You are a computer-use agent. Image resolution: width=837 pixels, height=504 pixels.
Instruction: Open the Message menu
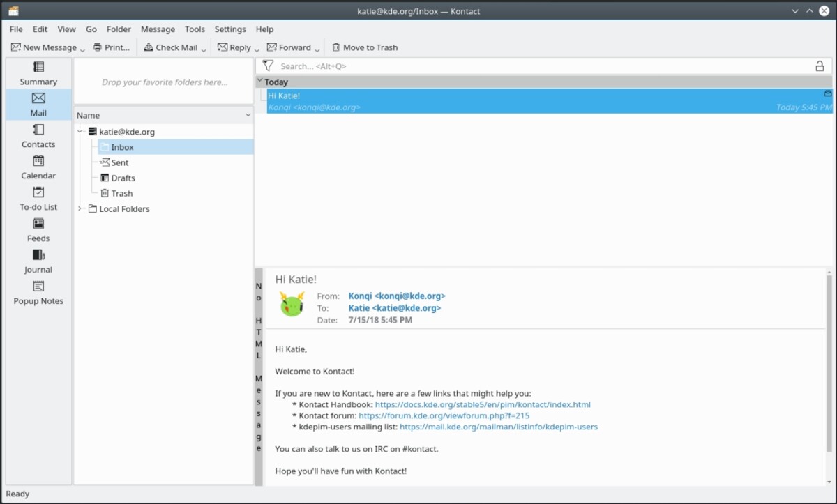click(158, 29)
